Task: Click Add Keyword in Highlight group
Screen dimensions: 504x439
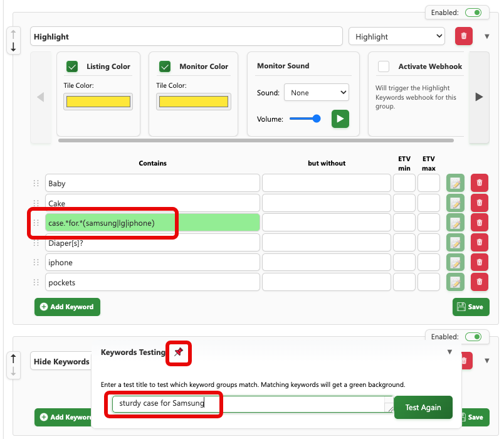Action: click(x=67, y=307)
